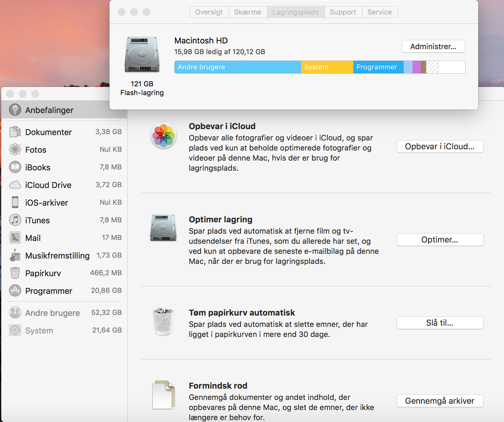Click the 52,32 GB size value
Image resolution: width=504 pixels, height=422 pixels.
pyautogui.click(x=107, y=313)
